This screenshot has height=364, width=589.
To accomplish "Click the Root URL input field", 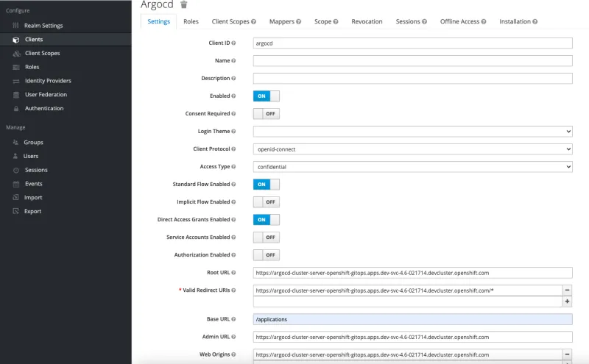I will click(x=413, y=273).
